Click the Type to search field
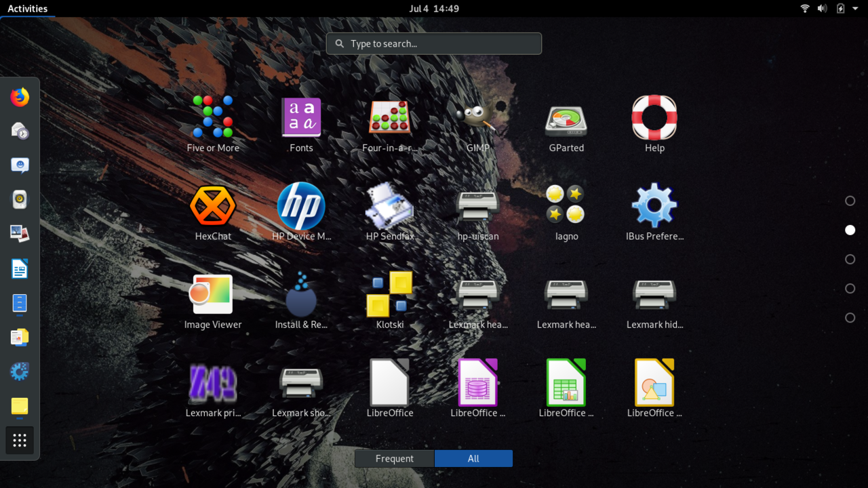 (434, 43)
